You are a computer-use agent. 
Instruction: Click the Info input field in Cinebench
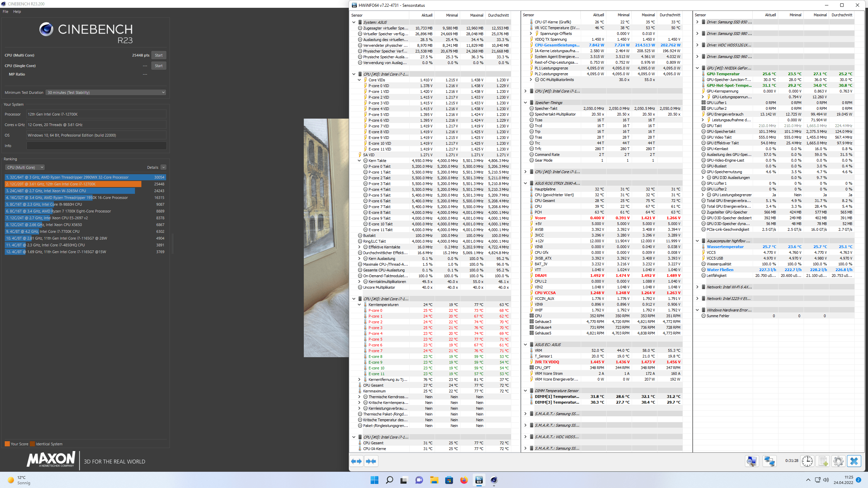point(96,146)
